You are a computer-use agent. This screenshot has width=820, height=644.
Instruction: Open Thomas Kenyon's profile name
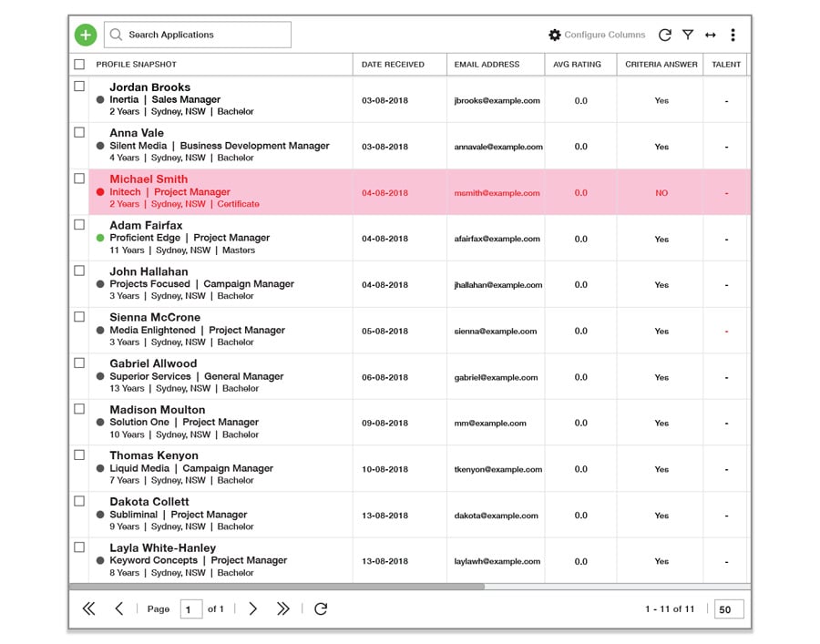tap(154, 455)
